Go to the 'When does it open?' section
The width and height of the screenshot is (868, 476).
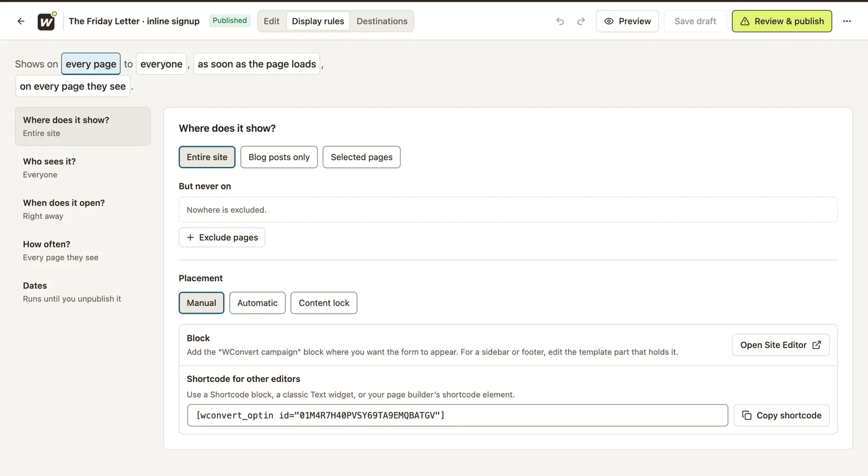pos(83,209)
